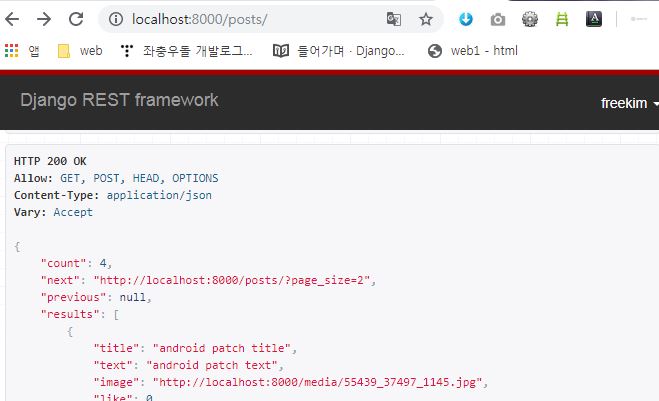The width and height of the screenshot is (659, 401).
Task: Reload the current page
Action: coord(76,19)
